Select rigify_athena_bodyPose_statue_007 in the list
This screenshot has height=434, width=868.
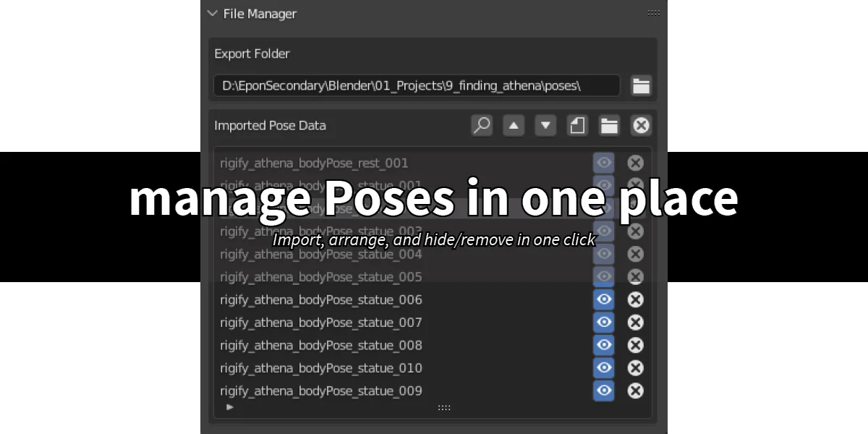pyautogui.click(x=362, y=323)
